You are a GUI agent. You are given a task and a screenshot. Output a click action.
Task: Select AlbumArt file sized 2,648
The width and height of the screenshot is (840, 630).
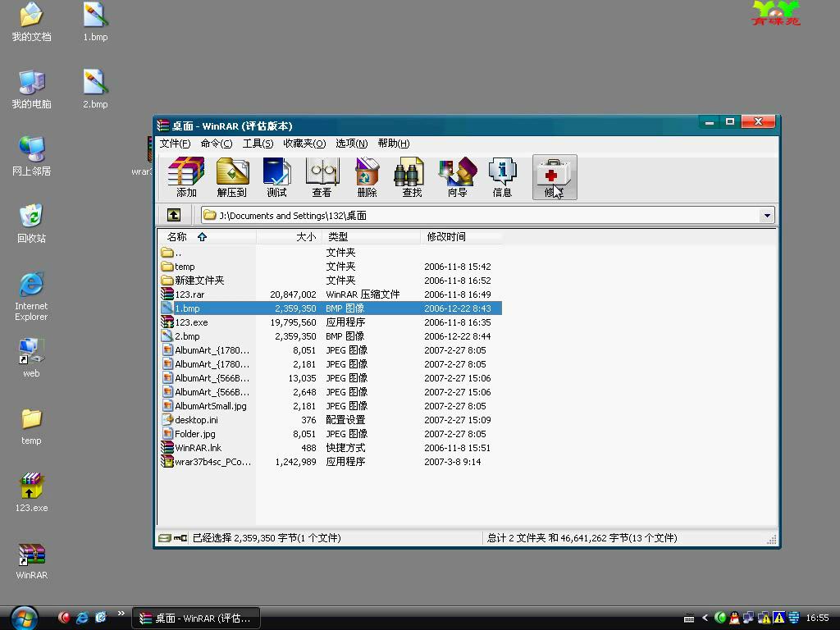(x=330, y=391)
